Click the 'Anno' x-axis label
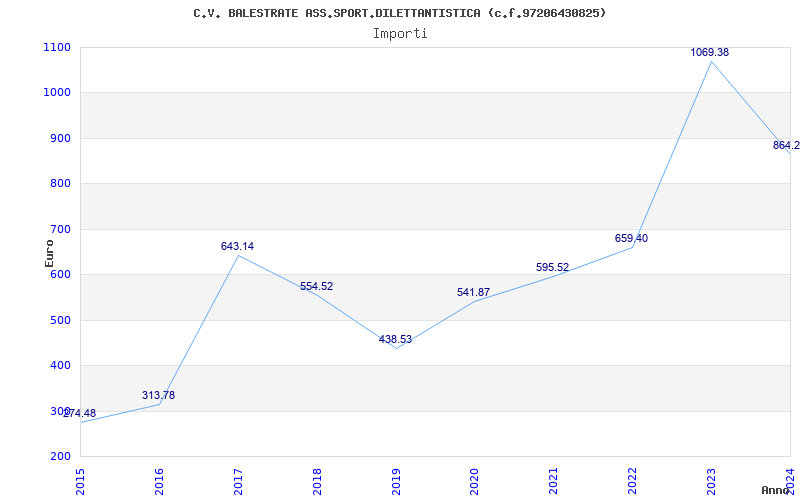This screenshot has height=500, width=800. [x=775, y=490]
